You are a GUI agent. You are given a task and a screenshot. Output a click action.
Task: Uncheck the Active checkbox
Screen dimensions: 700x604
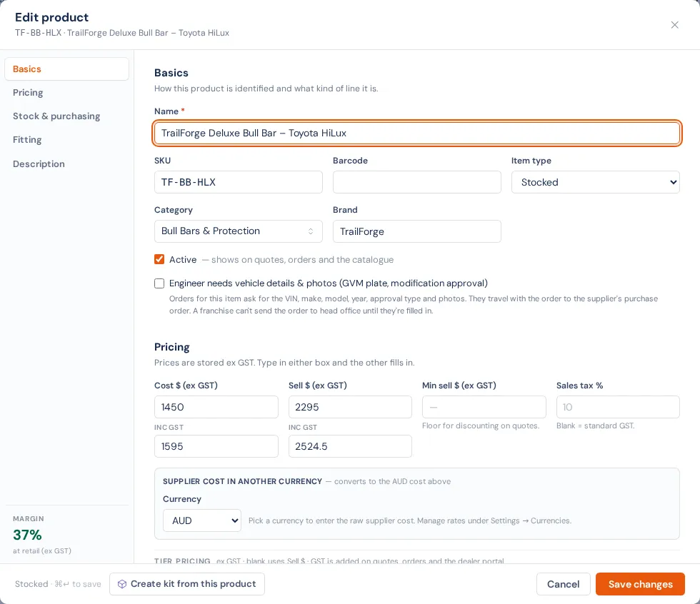pyautogui.click(x=159, y=259)
